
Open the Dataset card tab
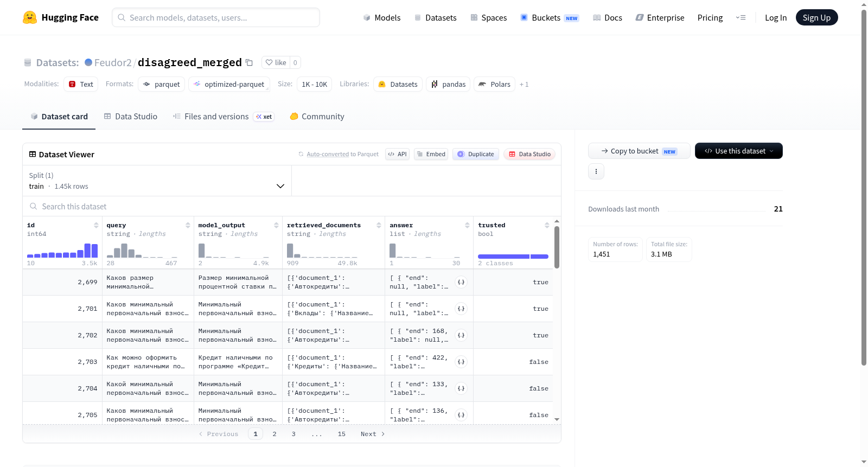[59, 117]
